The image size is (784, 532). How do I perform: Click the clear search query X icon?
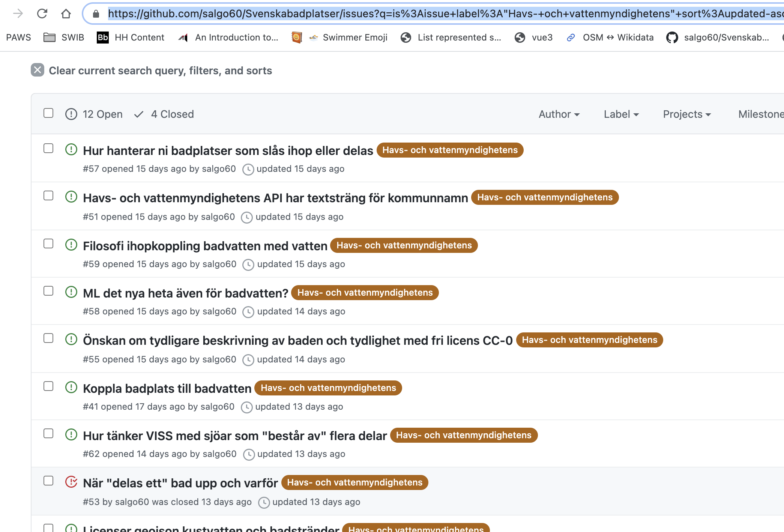38,70
